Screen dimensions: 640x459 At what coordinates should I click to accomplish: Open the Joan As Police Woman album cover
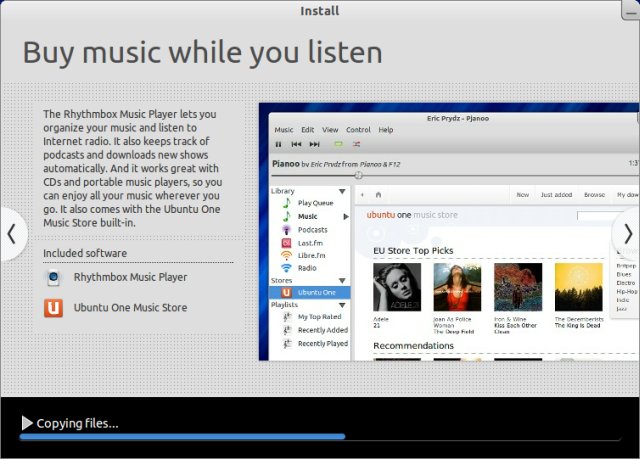point(457,287)
